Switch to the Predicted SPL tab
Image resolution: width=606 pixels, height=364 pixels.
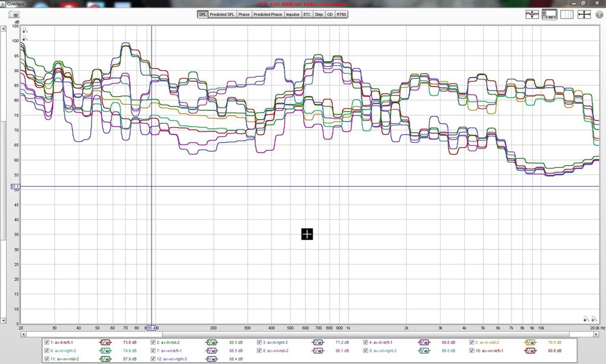click(x=222, y=15)
